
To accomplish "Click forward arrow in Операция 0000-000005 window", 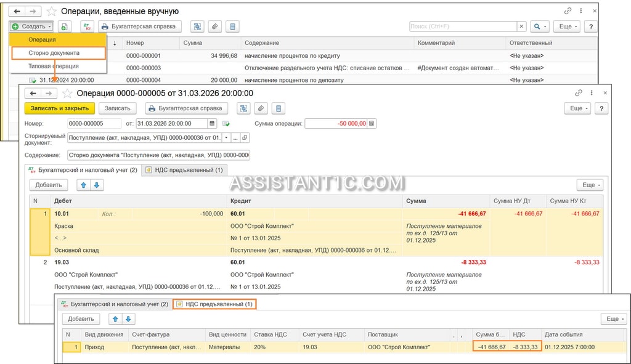I will click(x=49, y=94).
